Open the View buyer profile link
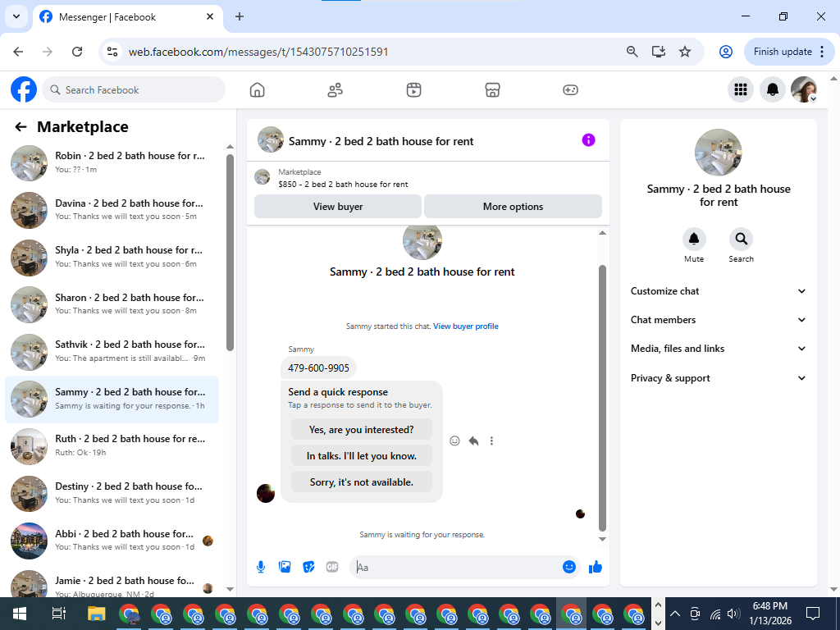This screenshot has height=630, width=840. [x=466, y=326]
